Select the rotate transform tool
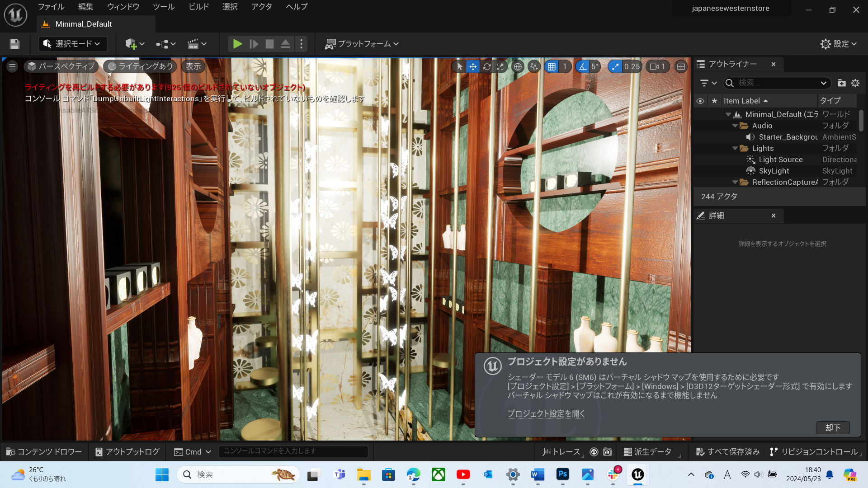 pyautogui.click(x=486, y=67)
